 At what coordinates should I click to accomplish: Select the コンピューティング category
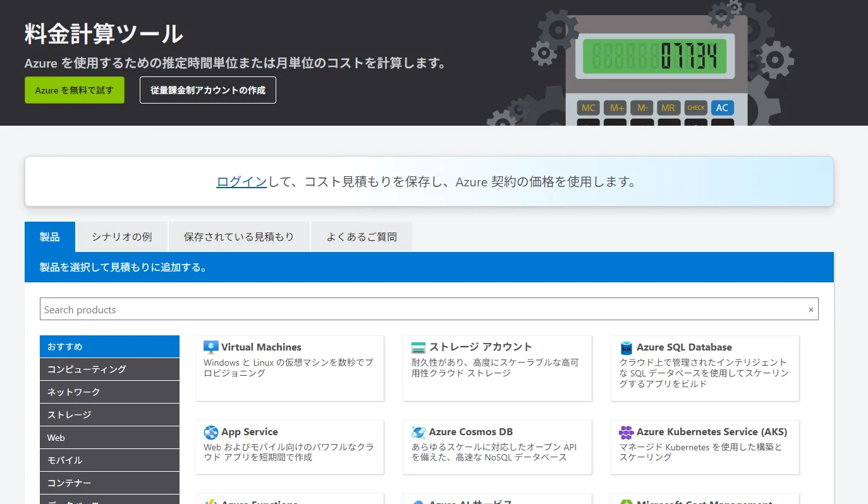pyautogui.click(x=109, y=369)
